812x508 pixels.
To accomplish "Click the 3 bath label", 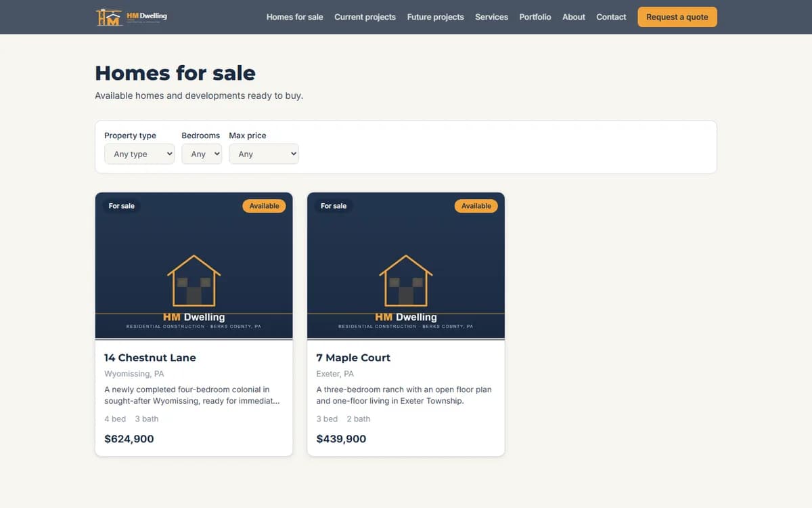I will click(147, 419).
